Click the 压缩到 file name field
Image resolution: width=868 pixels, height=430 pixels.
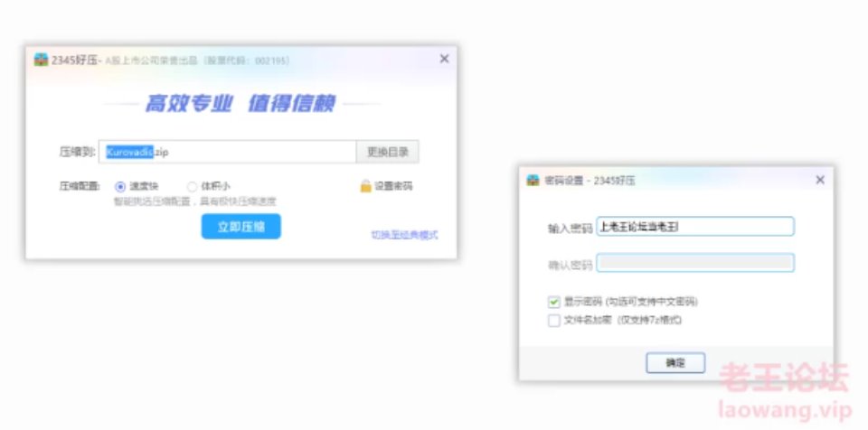pyautogui.click(x=228, y=152)
